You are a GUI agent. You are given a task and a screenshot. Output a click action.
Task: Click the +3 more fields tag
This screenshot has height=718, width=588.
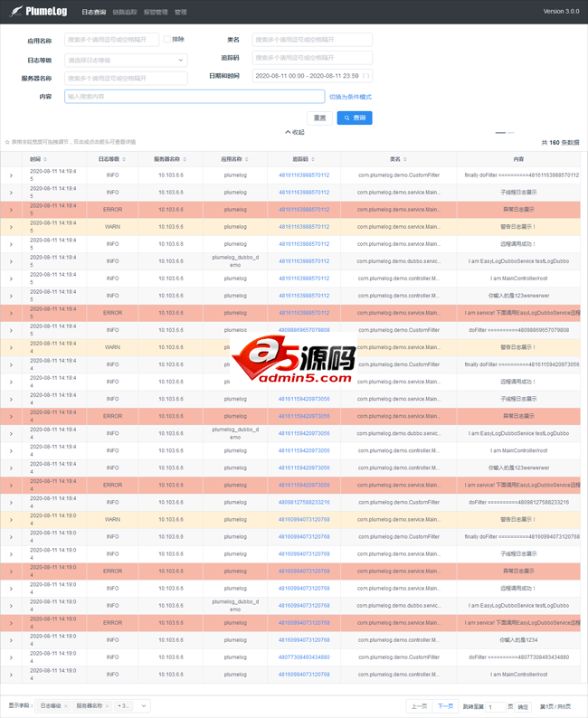coord(124,706)
